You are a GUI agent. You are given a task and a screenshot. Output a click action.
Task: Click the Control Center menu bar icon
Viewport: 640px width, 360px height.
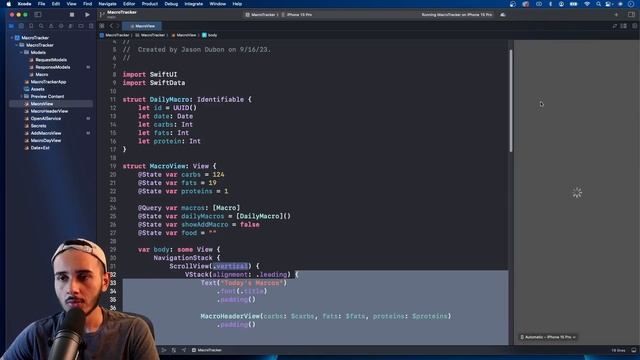(609, 4)
